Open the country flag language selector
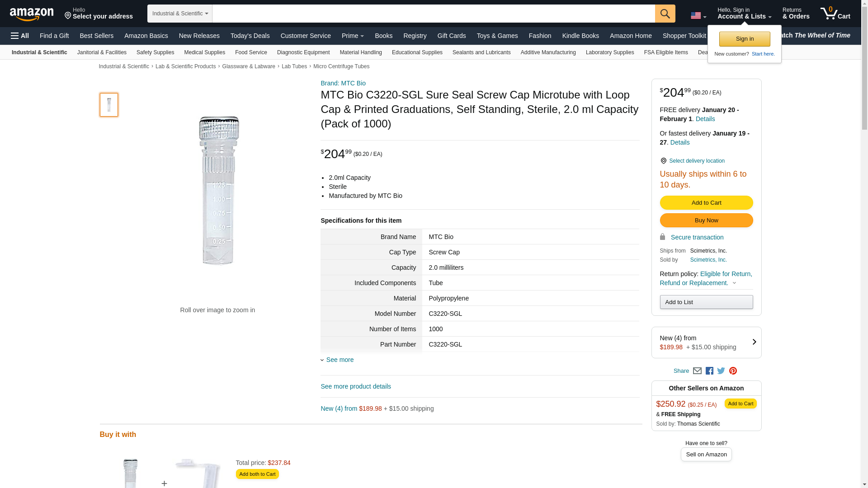This screenshot has width=868, height=488. [698, 16]
